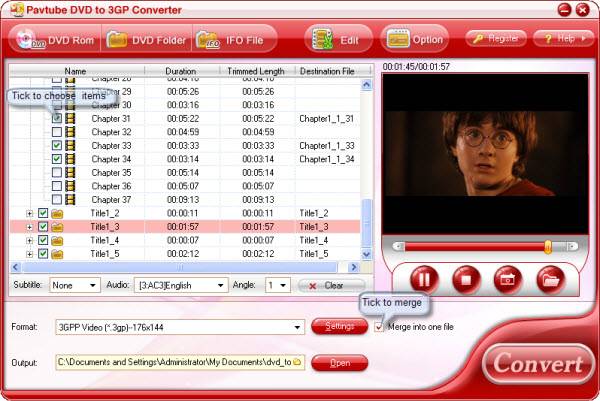Open the Option settings
Viewport: 600px width, 401px height.
(415, 39)
